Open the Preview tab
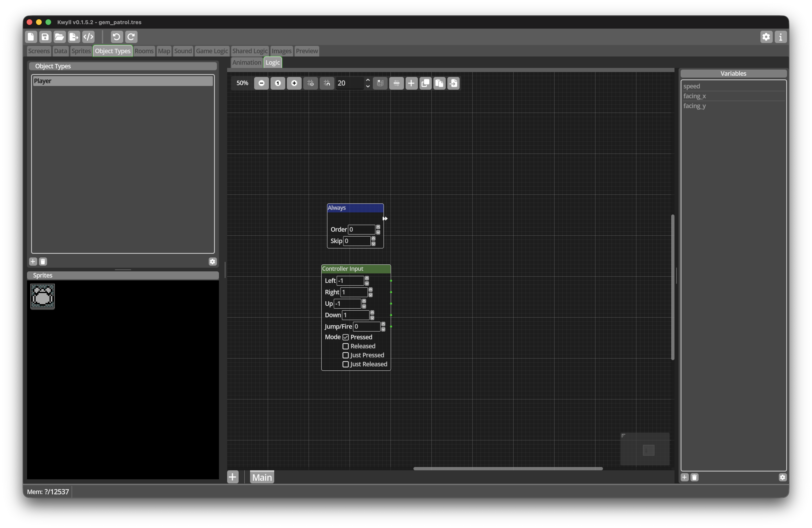Viewport: 812px width, 528px height. coord(307,51)
